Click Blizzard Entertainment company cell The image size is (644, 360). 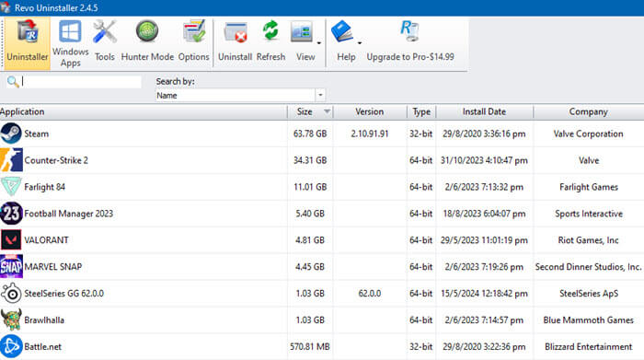point(588,347)
